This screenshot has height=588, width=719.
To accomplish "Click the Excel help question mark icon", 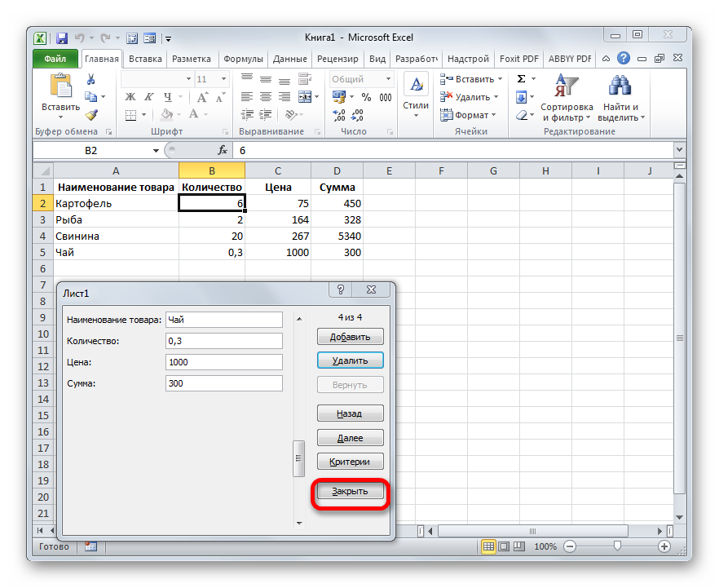I will click(x=624, y=59).
